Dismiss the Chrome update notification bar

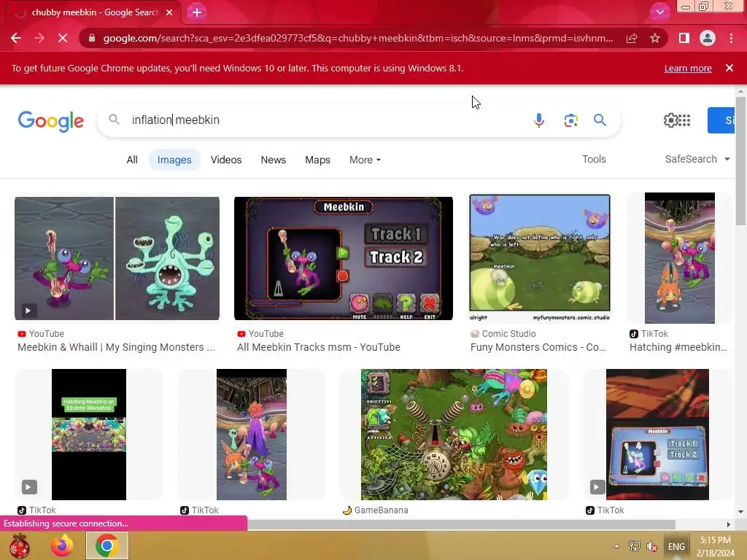(729, 68)
